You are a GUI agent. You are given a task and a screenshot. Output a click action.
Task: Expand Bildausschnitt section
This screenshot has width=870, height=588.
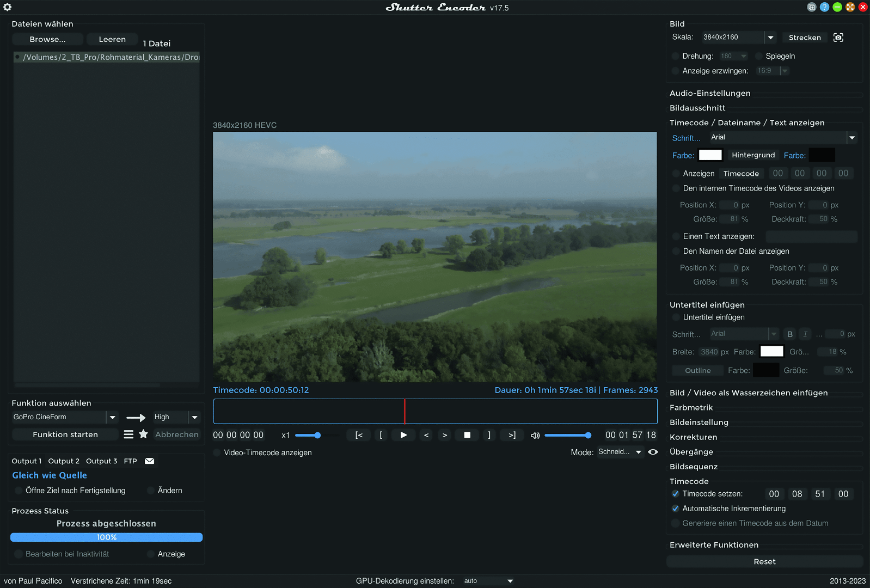point(697,108)
